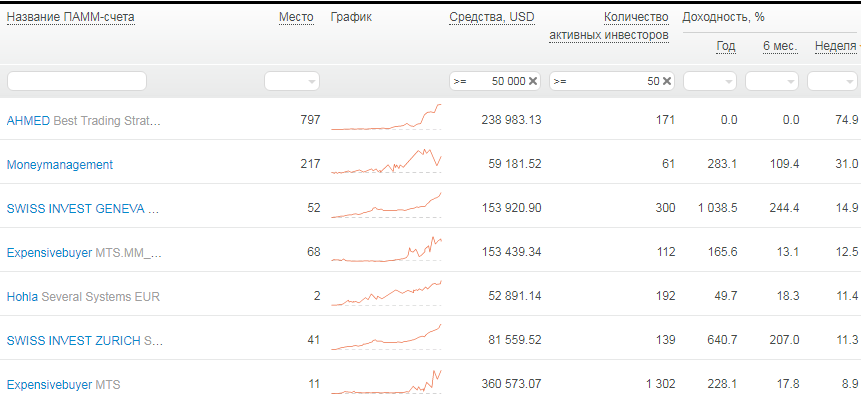Open the Неделя yield filter dropdown

[832, 81]
